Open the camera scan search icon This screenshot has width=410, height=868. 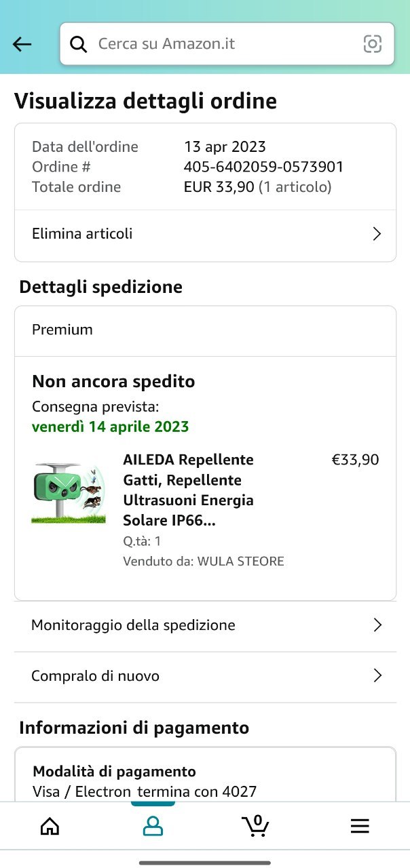(x=373, y=44)
